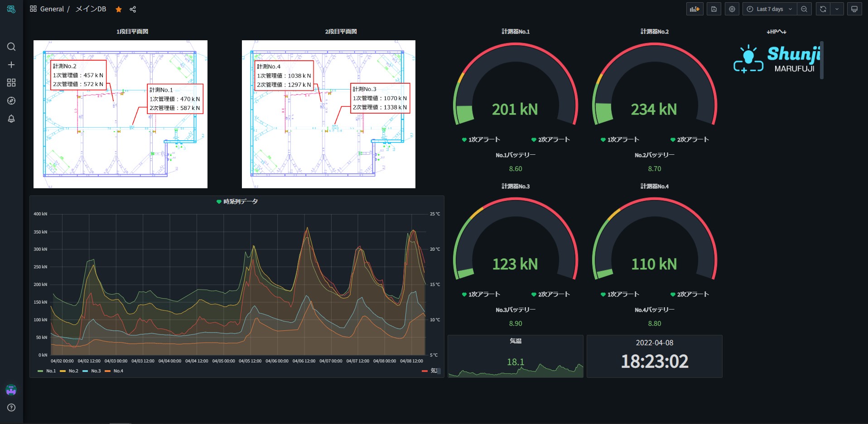Save the dashboard using disk icon
This screenshot has height=424, width=868.
point(714,9)
